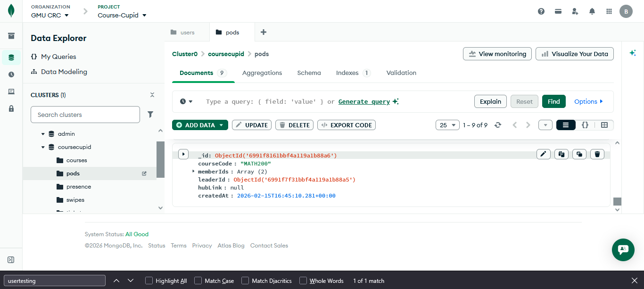Open the notifications bell

(x=592, y=11)
